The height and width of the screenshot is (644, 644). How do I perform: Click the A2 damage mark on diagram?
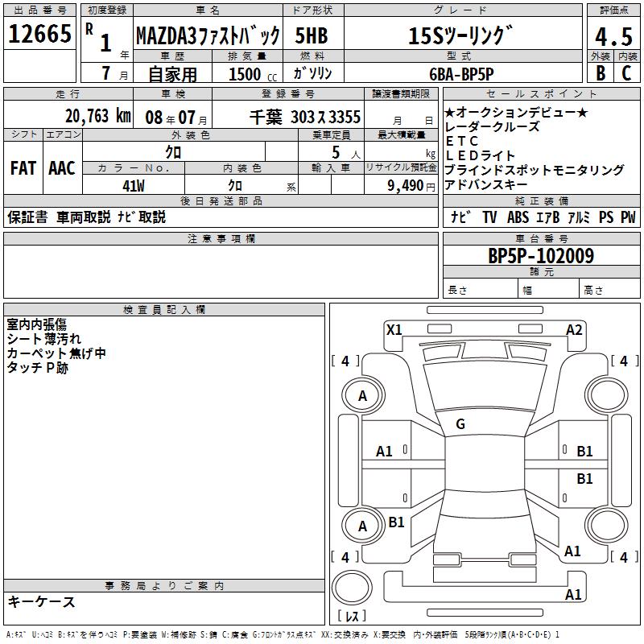tap(574, 329)
